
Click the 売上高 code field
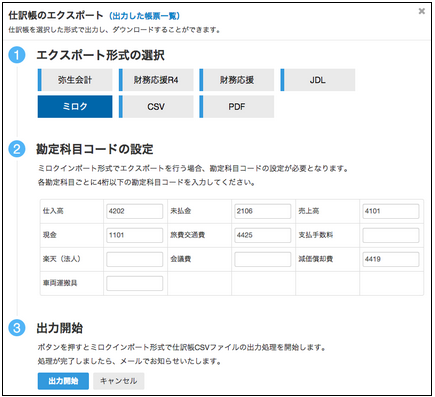(x=391, y=211)
